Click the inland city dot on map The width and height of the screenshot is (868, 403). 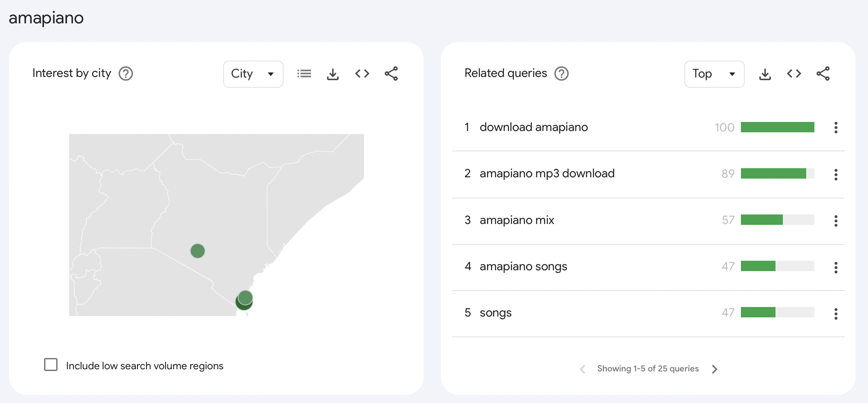pyautogui.click(x=198, y=251)
